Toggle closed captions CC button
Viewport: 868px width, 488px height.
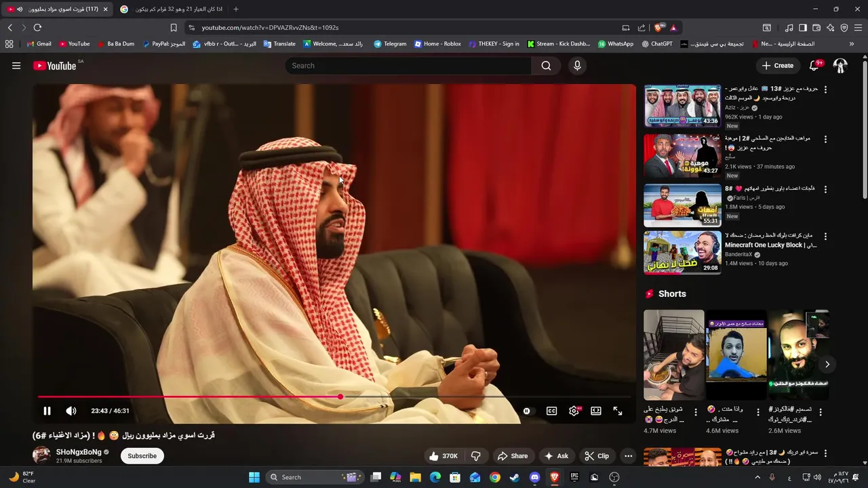(x=552, y=411)
